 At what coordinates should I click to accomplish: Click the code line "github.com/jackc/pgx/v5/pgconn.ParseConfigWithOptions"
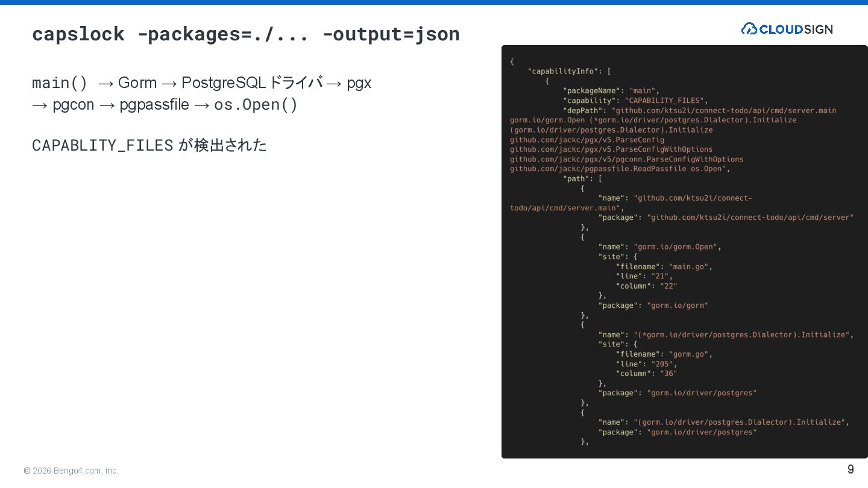click(627, 159)
